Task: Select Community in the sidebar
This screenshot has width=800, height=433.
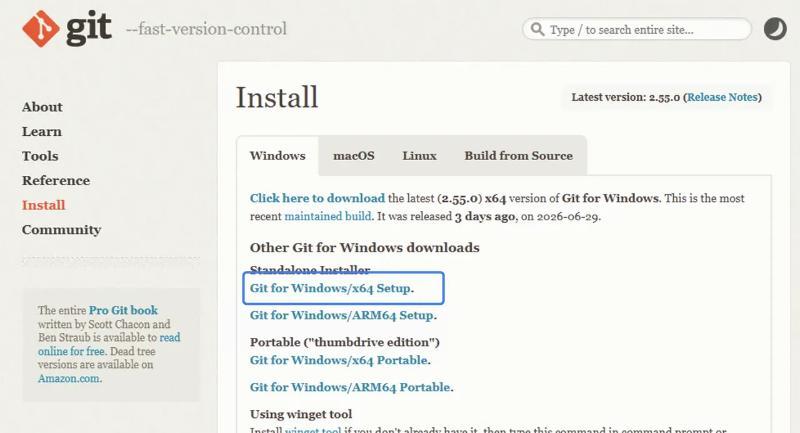Action: point(61,230)
